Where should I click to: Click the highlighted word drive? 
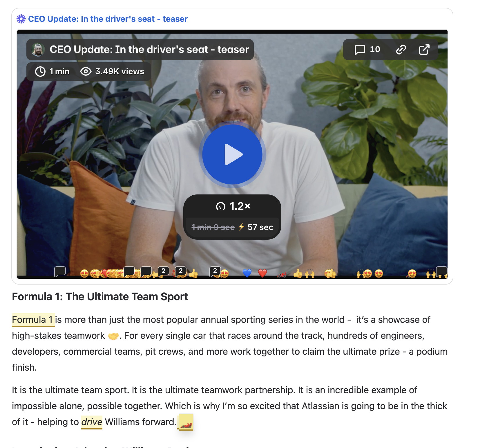[92, 422]
